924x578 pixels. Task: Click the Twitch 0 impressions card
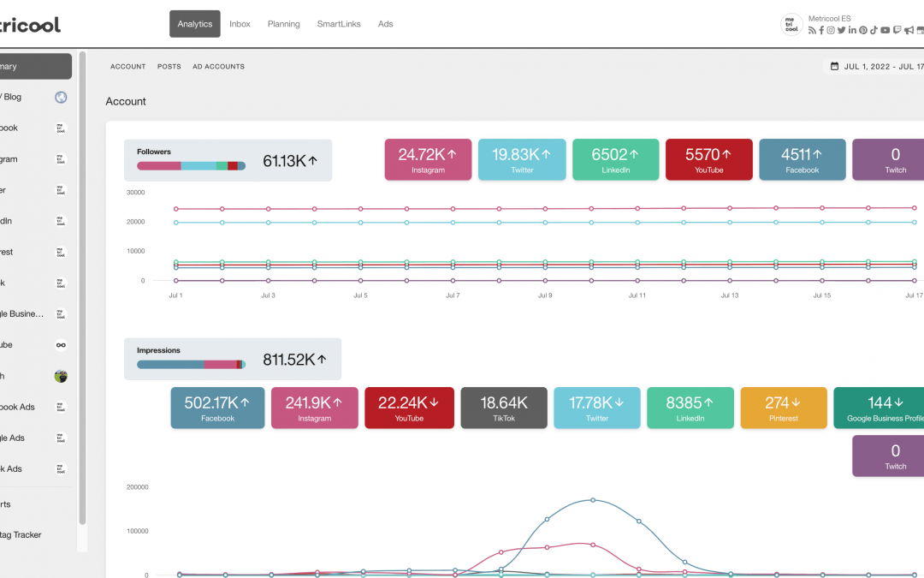coord(889,456)
